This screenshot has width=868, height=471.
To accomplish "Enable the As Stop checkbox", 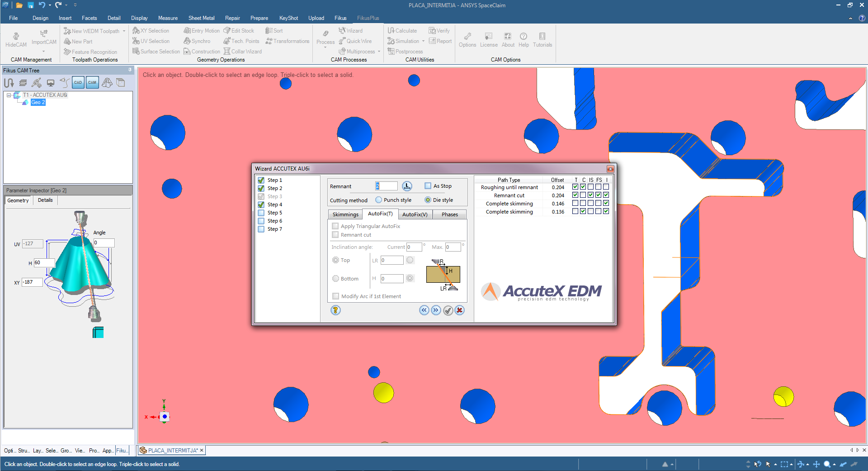I will (428, 186).
